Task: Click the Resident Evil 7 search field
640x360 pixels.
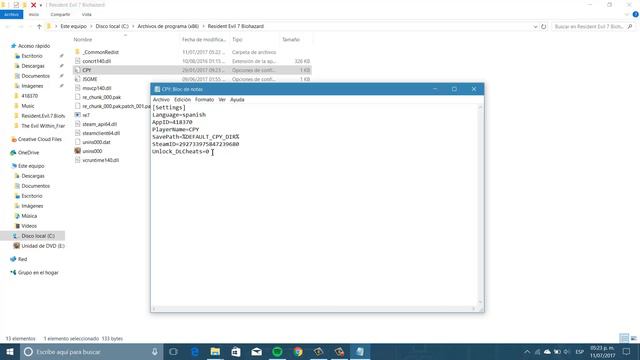Action: (593, 27)
